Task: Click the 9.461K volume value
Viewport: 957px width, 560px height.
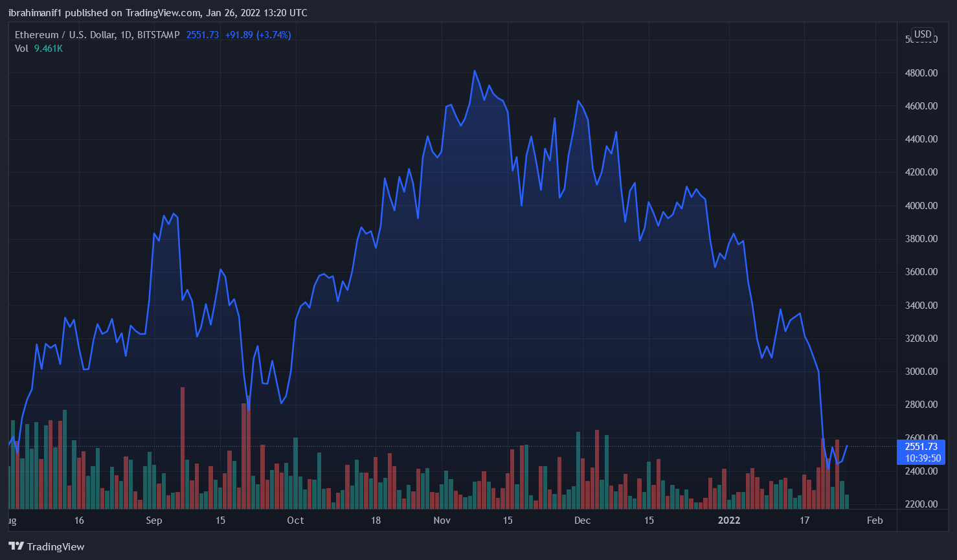Action: point(49,49)
